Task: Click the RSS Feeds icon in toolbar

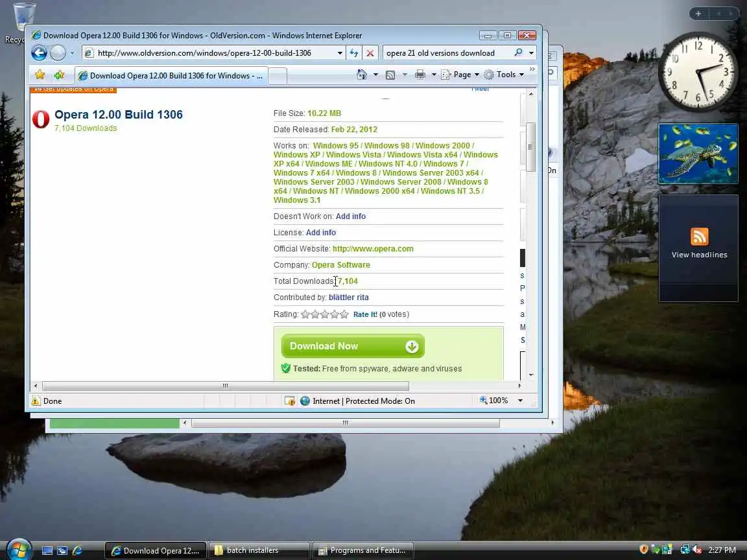Action: pos(390,75)
